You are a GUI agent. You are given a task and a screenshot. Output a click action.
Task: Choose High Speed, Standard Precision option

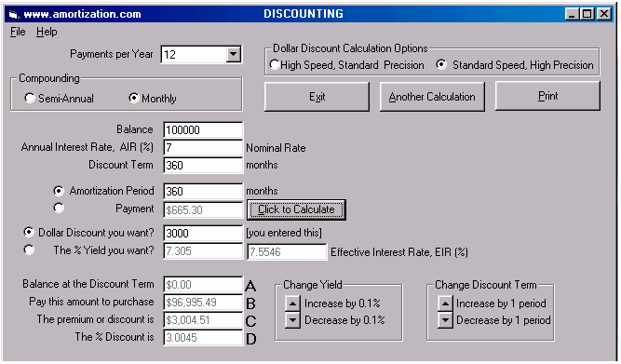[x=274, y=64]
